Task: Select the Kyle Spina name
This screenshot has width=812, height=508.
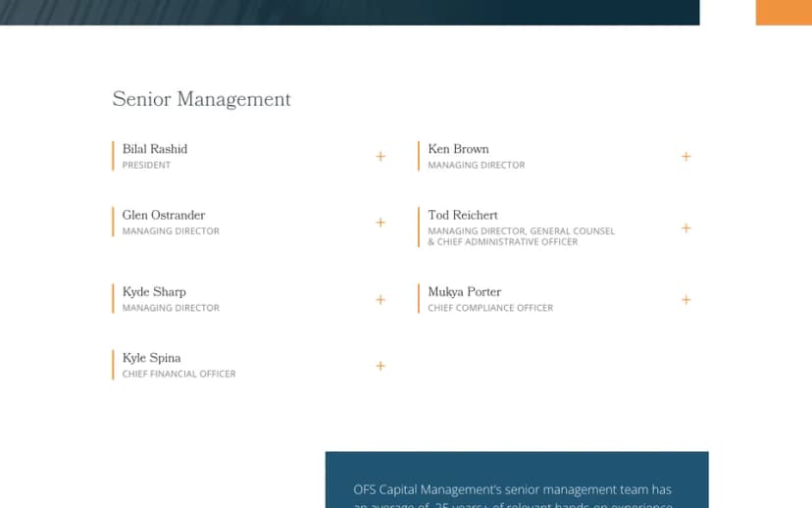Action: tap(151, 358)
